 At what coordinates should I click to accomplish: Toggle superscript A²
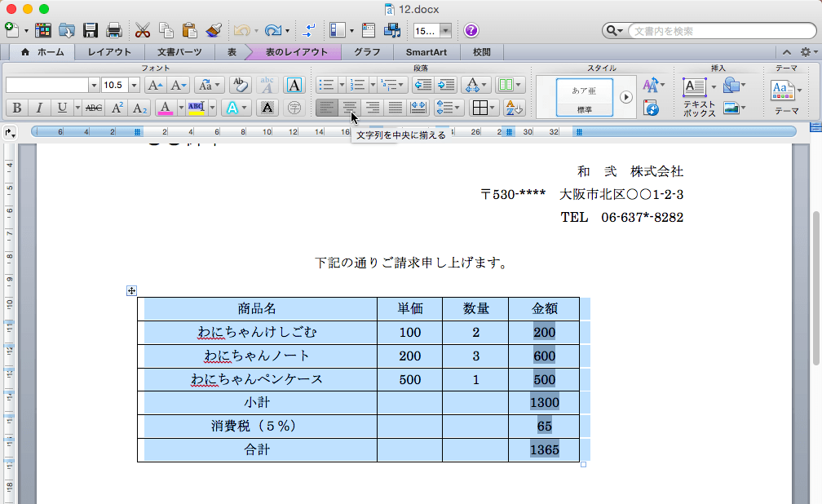pos(117,108)
